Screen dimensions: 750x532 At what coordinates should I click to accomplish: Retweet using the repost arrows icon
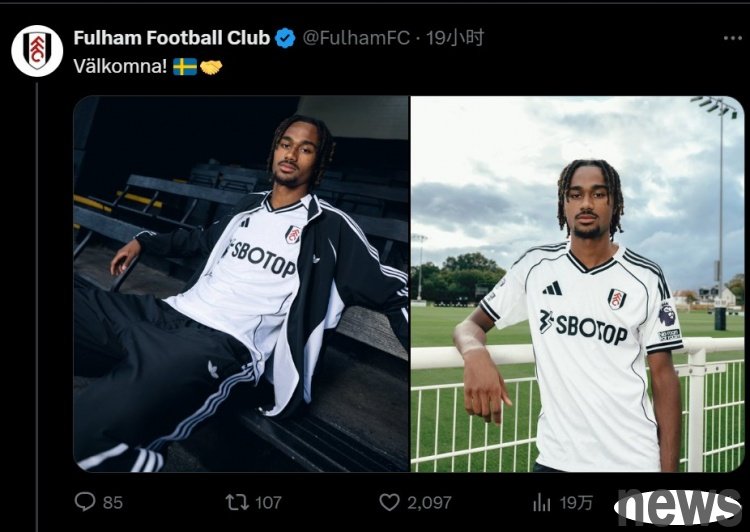pos(237,502)
